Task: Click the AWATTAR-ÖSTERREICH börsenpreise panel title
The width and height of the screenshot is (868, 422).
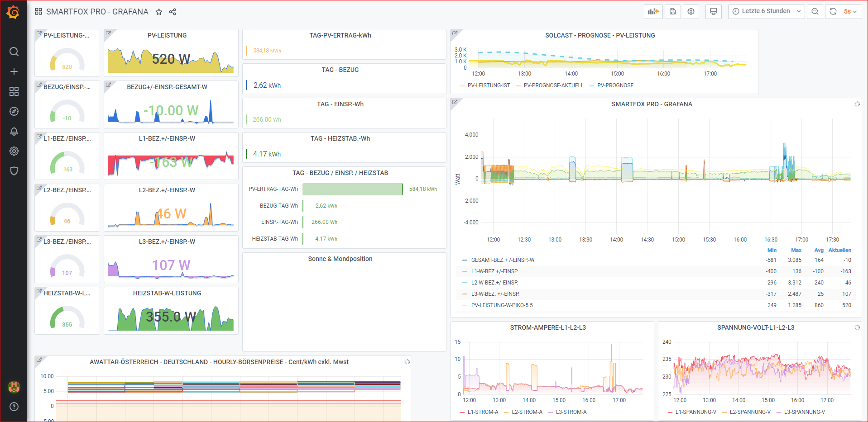Action: pos(219,362)
